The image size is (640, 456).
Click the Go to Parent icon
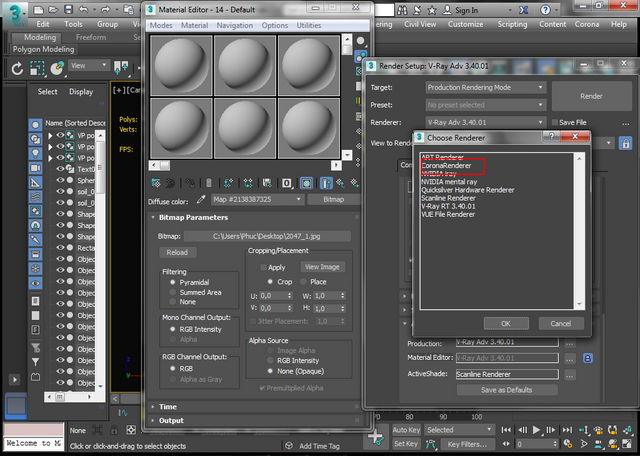pos(340,183)
